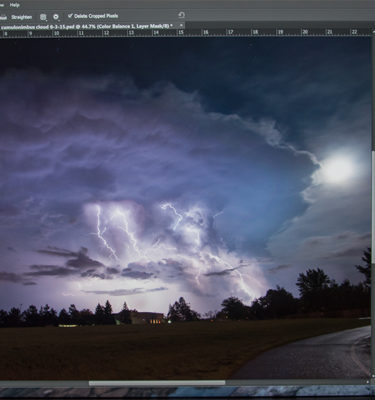Click the scroll-right arrow at bottom right
375x400 pixels.
(x=368, y=382)
